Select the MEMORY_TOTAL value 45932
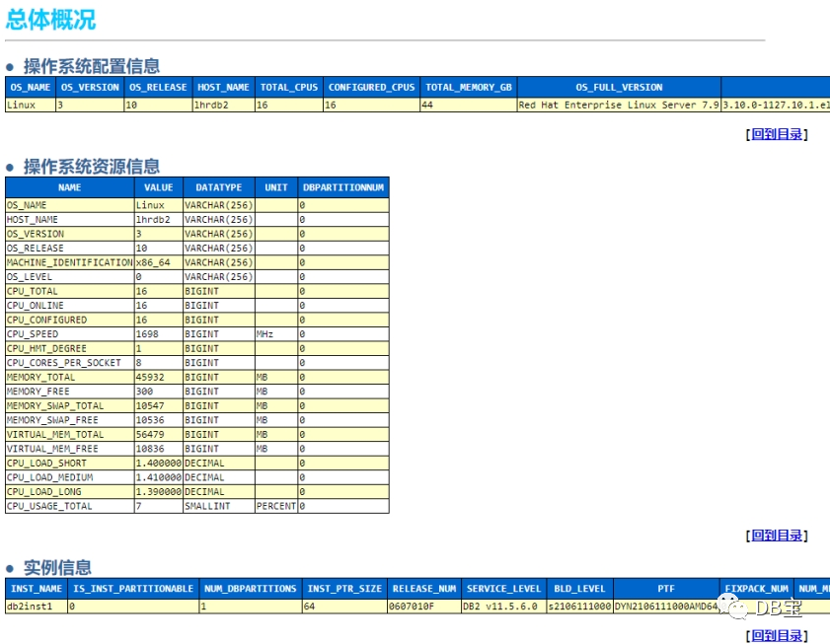This screenshot has height=644, width=830. click(x=159, y=377)
